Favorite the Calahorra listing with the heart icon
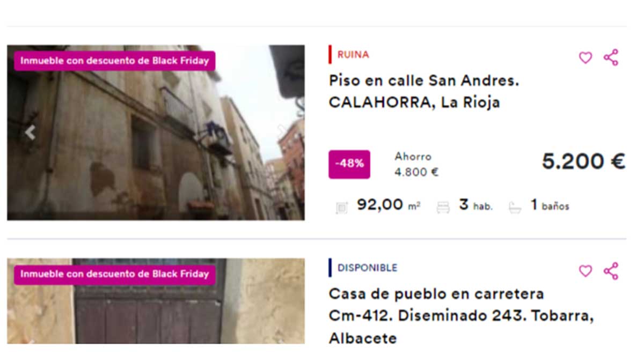644x362 pixels. click(x=586, y=58)
